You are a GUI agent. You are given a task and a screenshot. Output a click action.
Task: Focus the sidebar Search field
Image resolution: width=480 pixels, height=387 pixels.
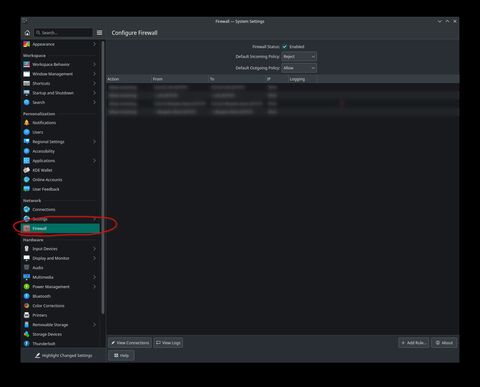pos(63,33)
